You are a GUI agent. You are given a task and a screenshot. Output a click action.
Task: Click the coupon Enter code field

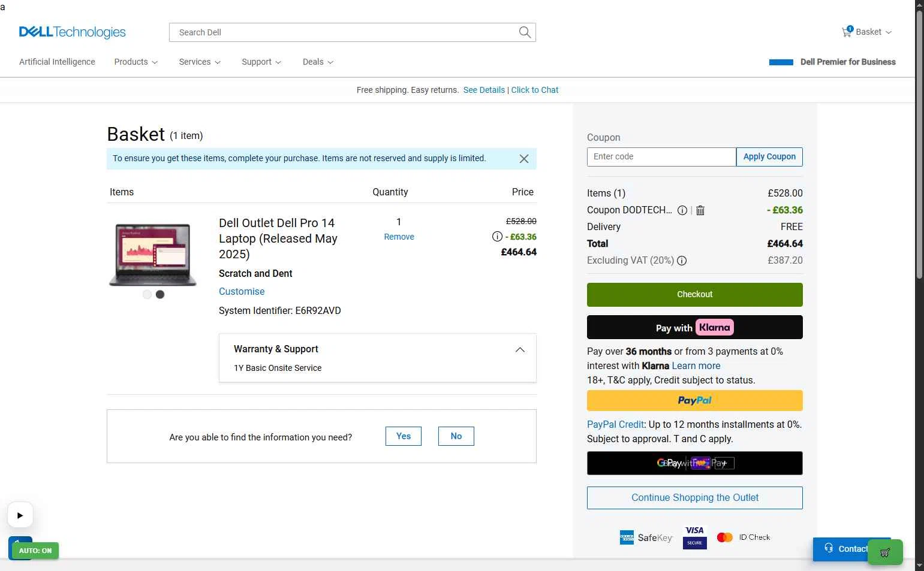pos(661,157)
